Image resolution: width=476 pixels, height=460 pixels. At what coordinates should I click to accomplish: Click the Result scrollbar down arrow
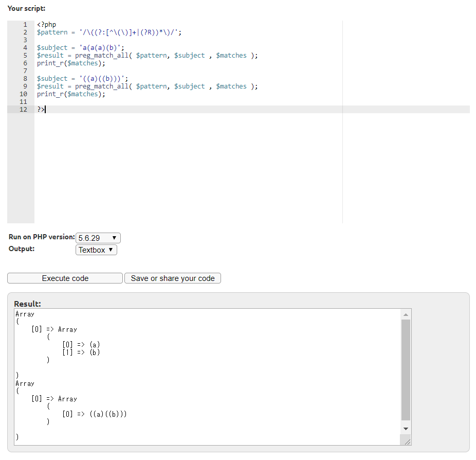(406, 429)
